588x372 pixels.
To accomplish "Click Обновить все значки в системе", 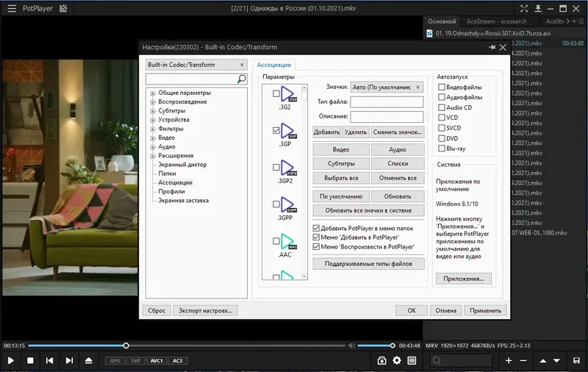I will coord(368,210).
